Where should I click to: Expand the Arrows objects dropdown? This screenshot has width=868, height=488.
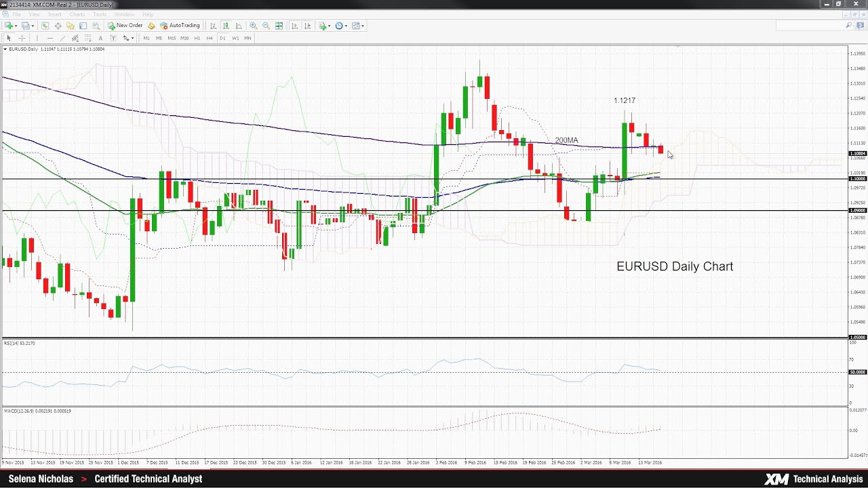click(x=133, y=38)
